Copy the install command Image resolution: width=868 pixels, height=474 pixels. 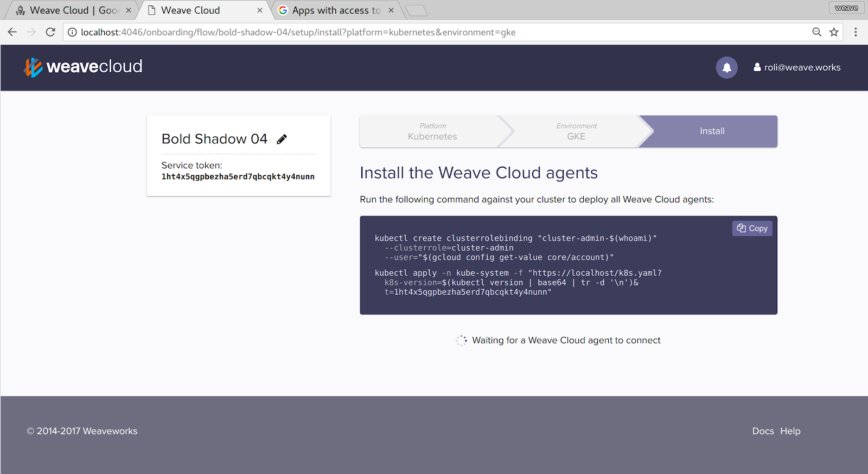point(752,229)
